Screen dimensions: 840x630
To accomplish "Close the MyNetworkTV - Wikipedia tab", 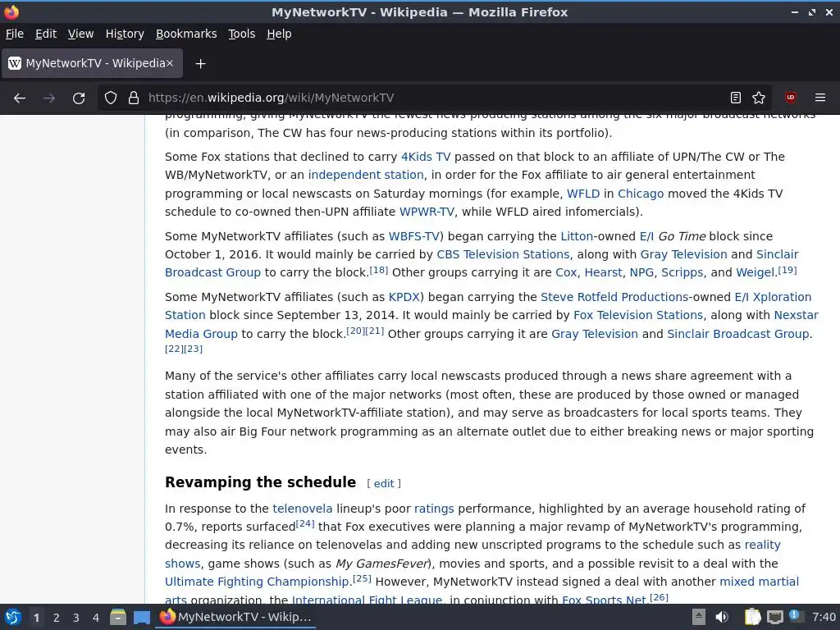I will tap(169, 63).
